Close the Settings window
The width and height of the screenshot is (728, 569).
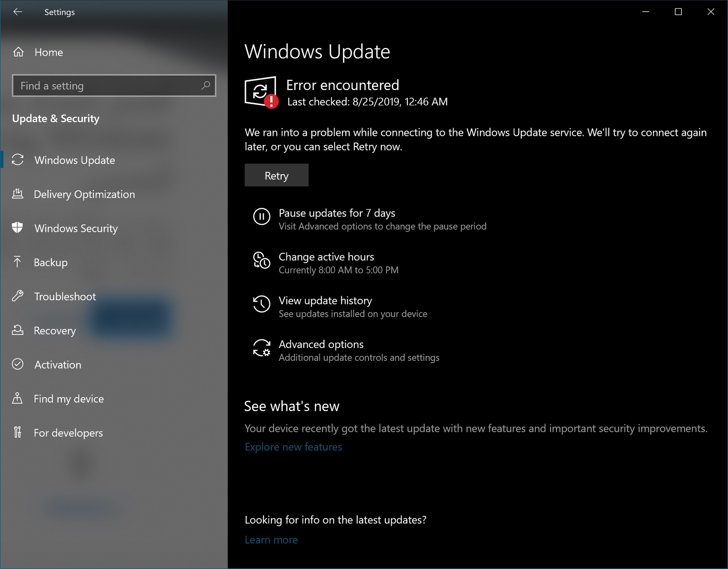tap(711, 12)
